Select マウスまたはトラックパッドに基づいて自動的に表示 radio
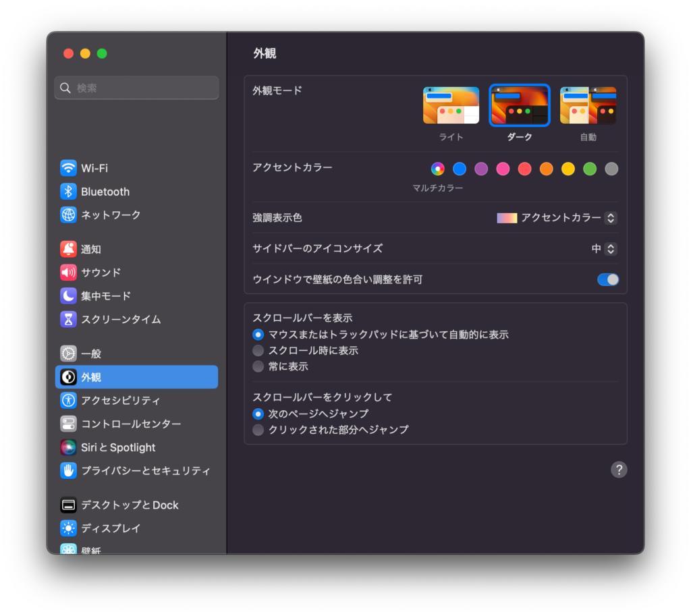The width and height of the screenshot is (691, 616). (258, 335)
